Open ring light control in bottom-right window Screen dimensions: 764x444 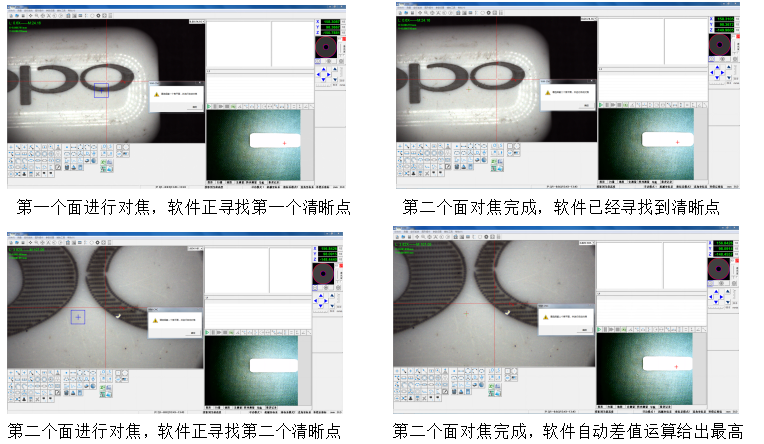click(x=718, y=269)
